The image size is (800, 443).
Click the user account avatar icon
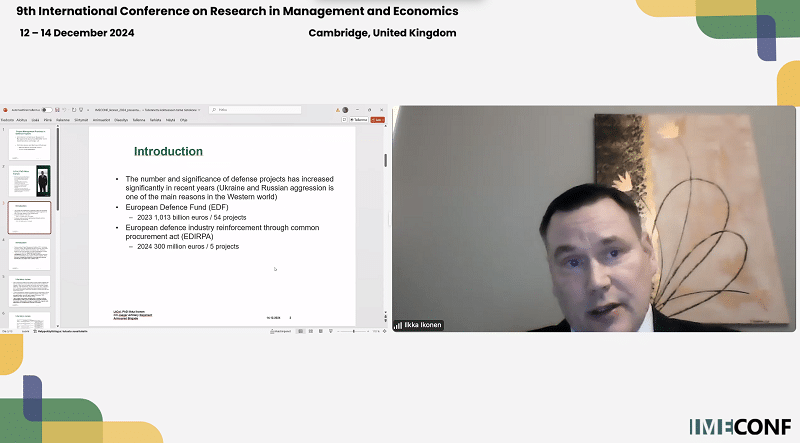click(x=345, y=110)
